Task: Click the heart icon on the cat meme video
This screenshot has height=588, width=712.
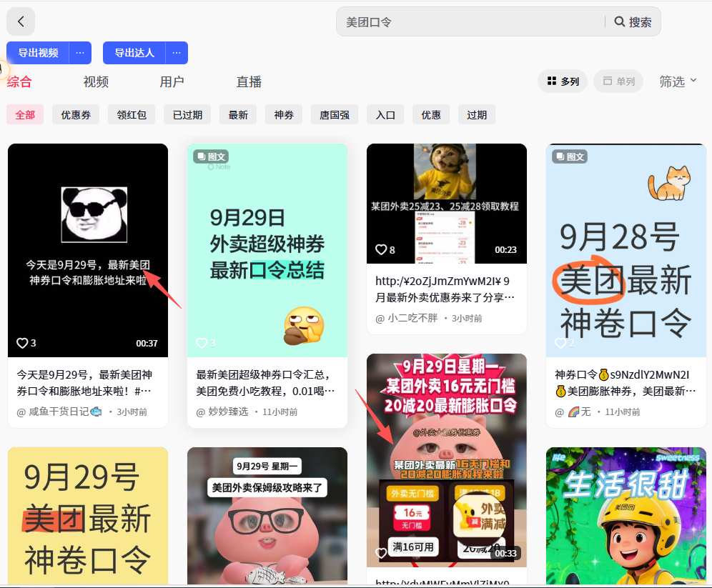Action: click(x=381, y=249)
